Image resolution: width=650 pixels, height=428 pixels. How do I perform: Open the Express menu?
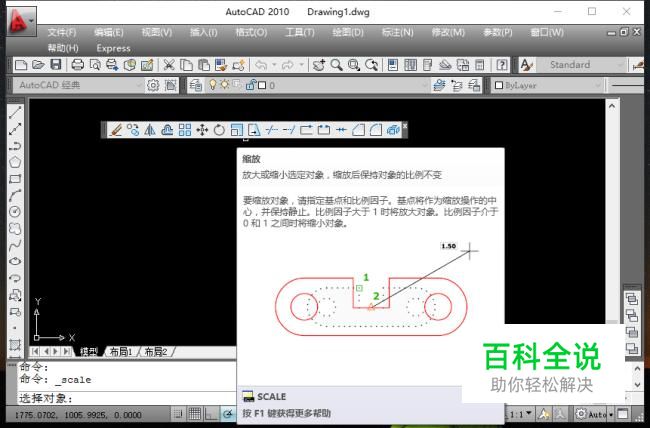[x=113, y=48]
